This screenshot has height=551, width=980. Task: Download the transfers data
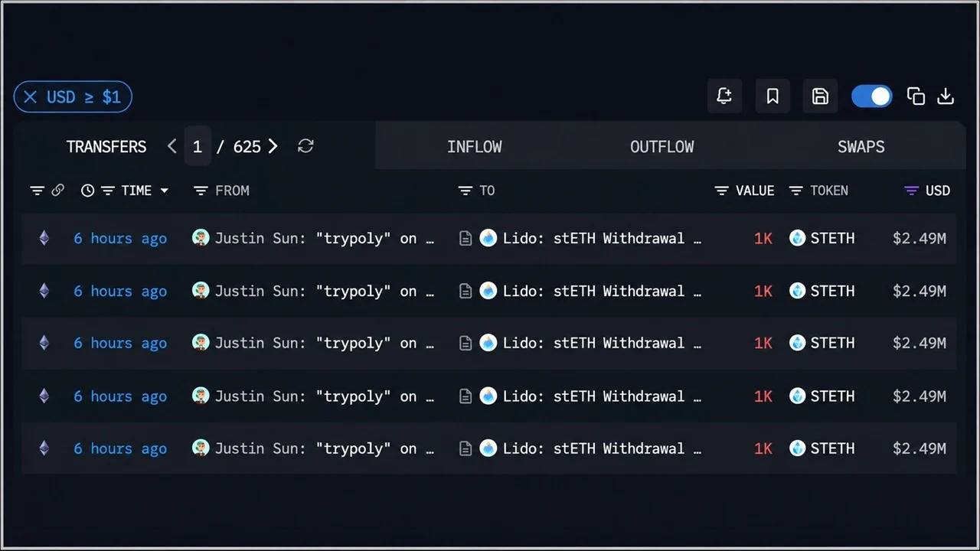pos(946,96)
